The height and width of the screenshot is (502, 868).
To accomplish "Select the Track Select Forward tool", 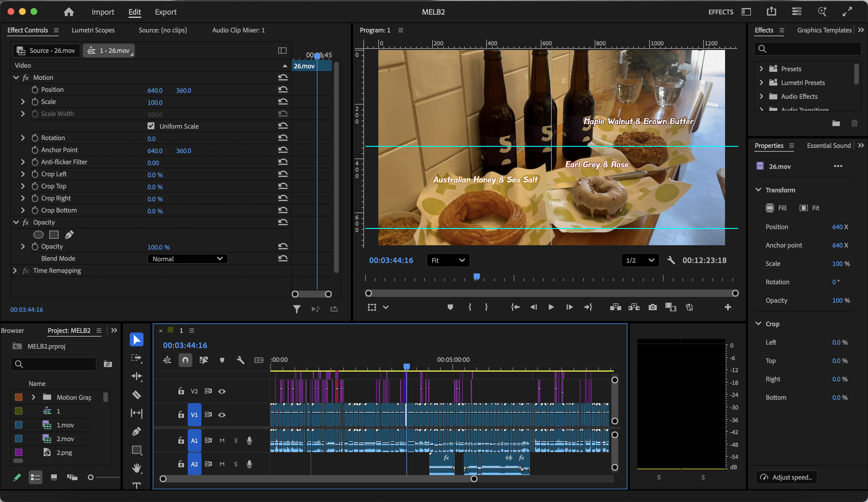I will click(136, 358).
